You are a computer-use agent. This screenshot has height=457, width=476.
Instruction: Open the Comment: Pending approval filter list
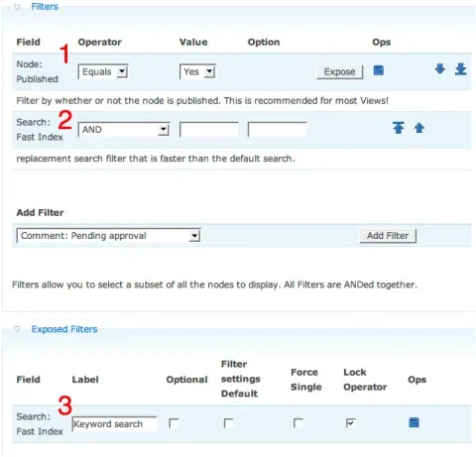pyautogui.click(x=108, y=236)
